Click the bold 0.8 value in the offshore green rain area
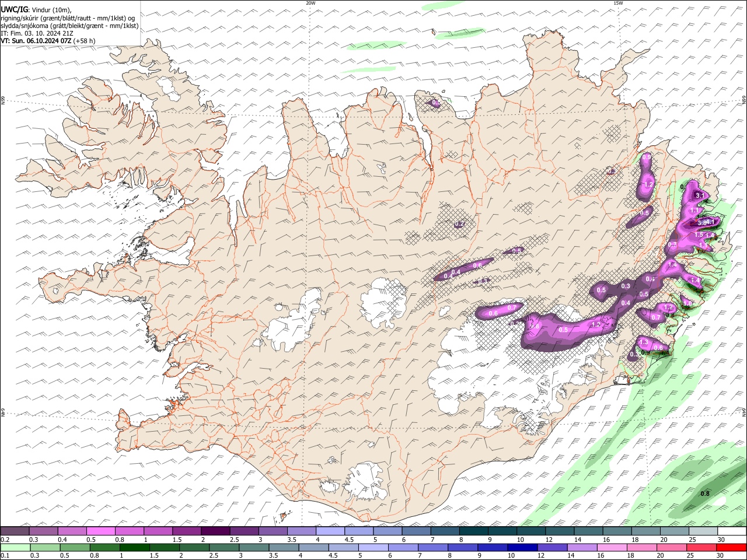This screenshot has height=560, width=747. point(705,494)
